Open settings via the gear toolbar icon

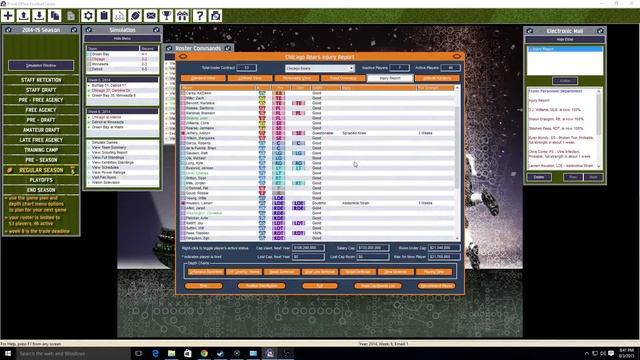[88, 16]
